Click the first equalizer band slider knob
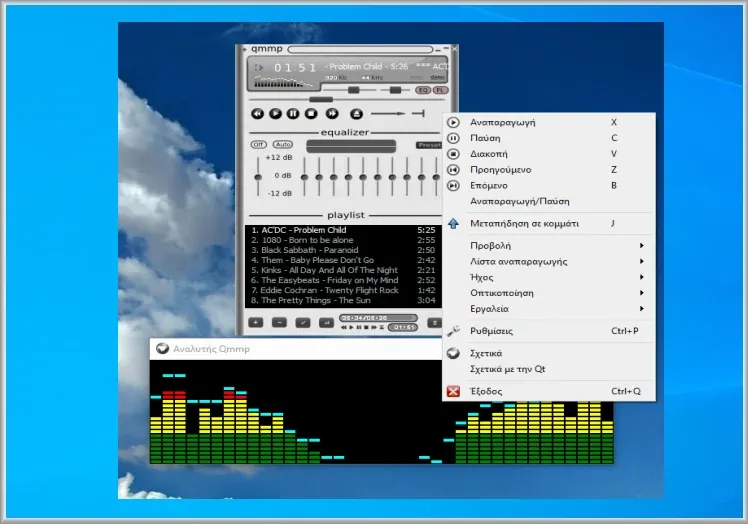Screen dimensions: 748x524 pos(304,177)
